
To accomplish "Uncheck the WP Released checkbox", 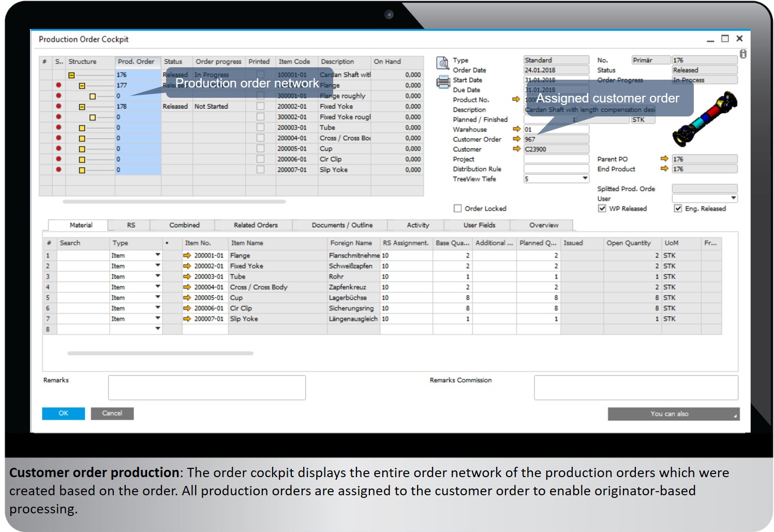I will point(602,209).
